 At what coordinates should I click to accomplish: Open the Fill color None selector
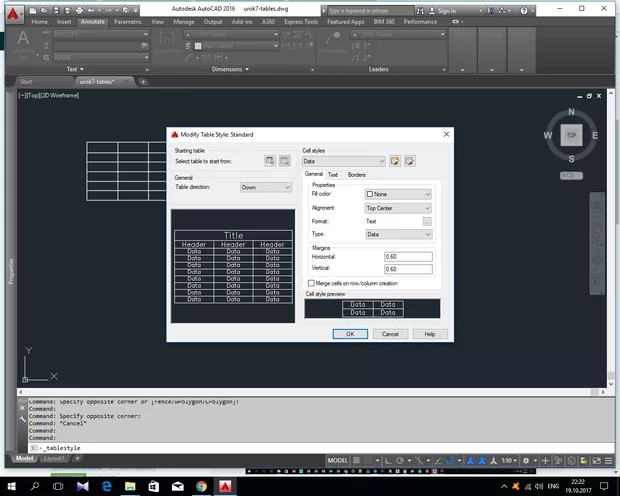(x=398, y=194)
